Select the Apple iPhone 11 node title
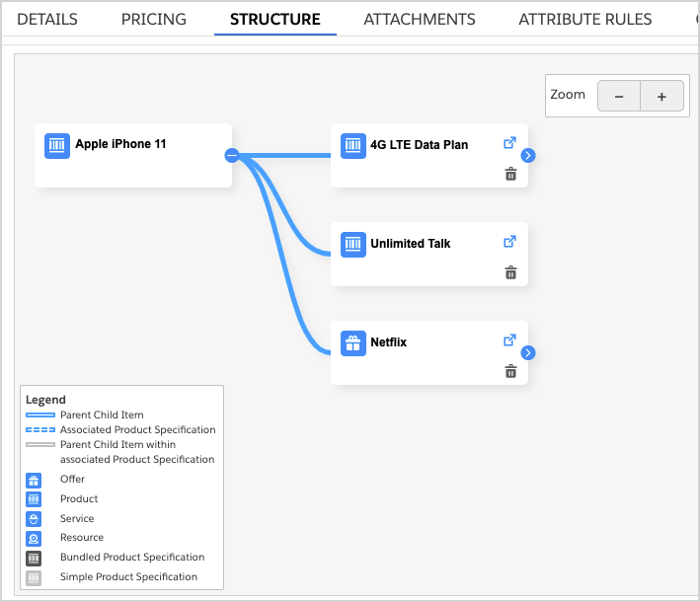Image resolution: width=700 pixels, height=602 pixels. point(120,144)
